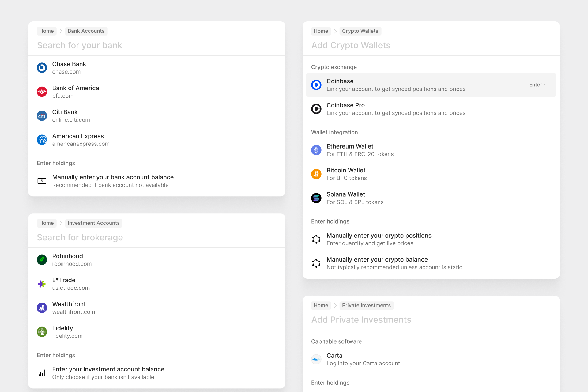
Task: Click the Fidelity logo icon
Action: click(x=42, y=332)
